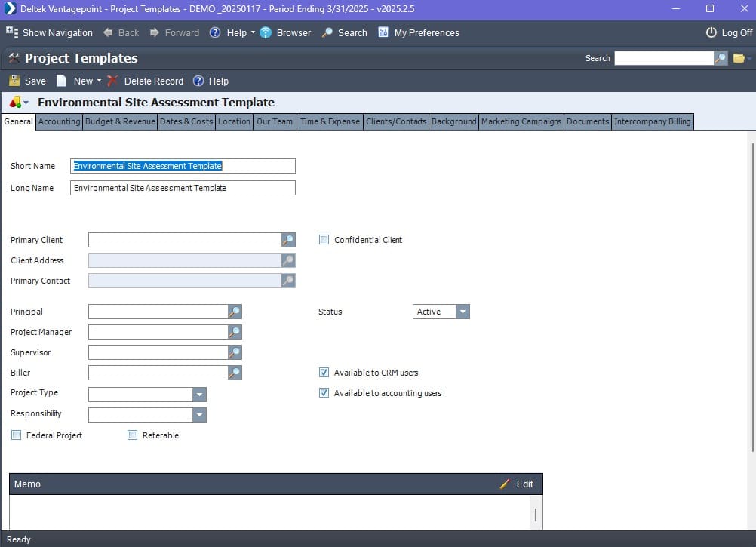Click into the Long Name text field
The image size is (756, 547).
click(183, 188)
